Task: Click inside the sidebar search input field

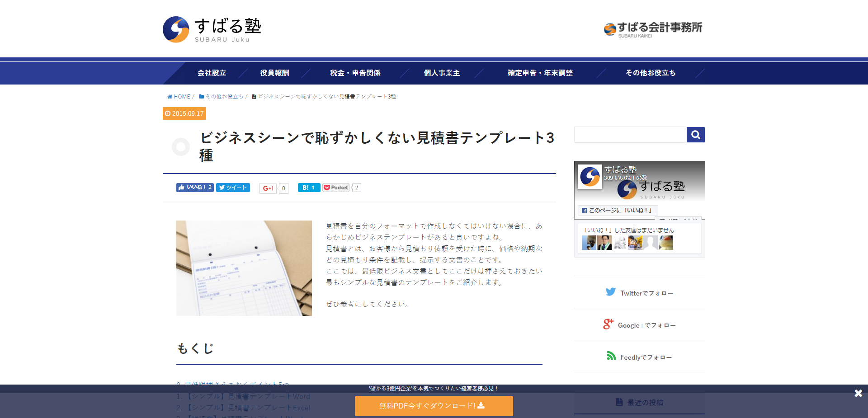Action: pos(630,134)
